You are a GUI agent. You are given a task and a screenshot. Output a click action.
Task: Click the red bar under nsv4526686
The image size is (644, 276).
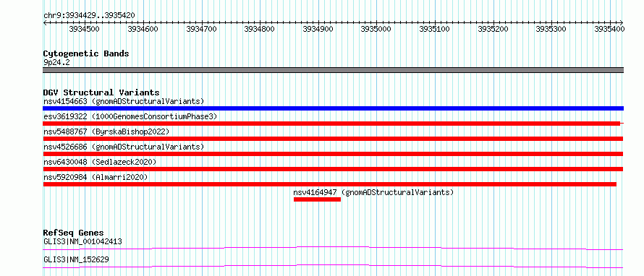pyautogui.click(x=333, y=154)
